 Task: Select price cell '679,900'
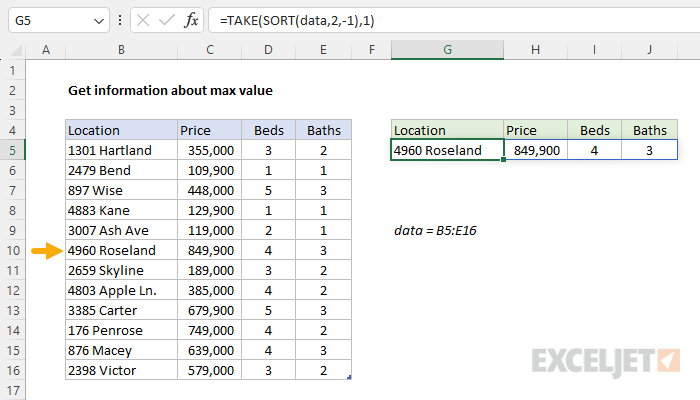(x=209, y=310)
